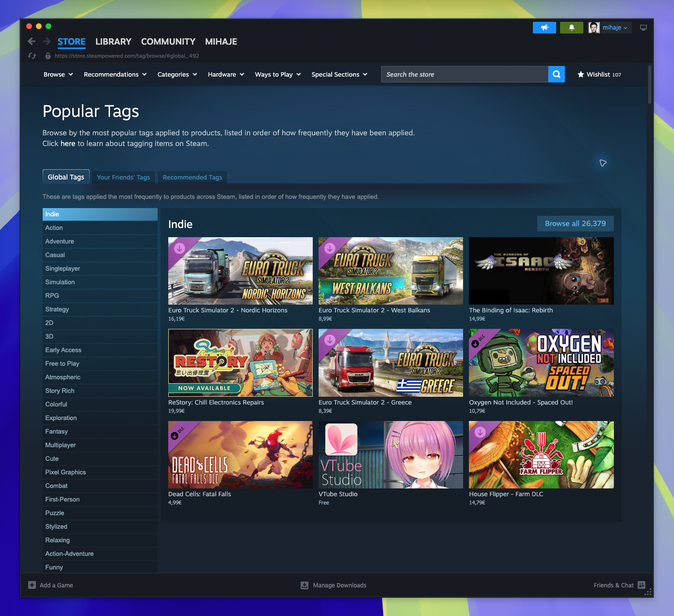Click the Manage Downloads icon
Screen dimensions: 674x616
point(305,585)
